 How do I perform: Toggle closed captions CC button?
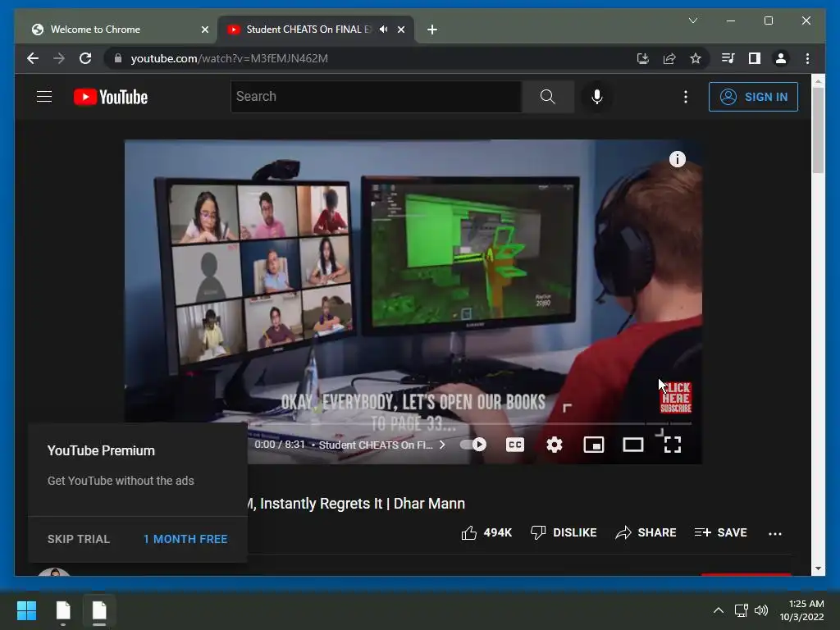515,445
